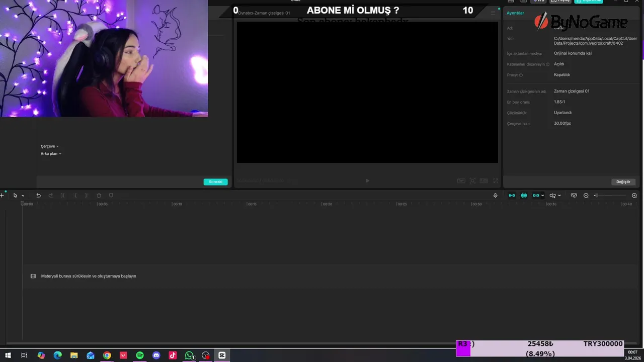Click the Sonraki button
The width and height of the screenshot is (644, 362).
click(x=215, y=182)
